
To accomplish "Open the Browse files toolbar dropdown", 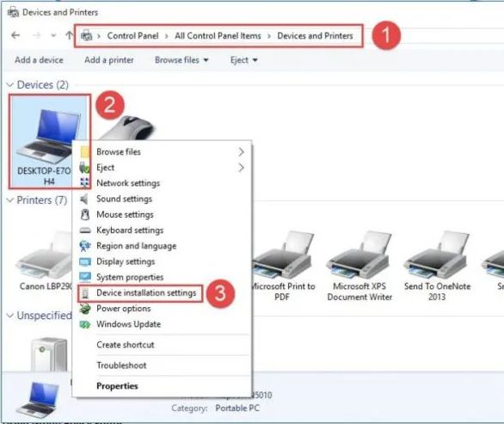I will point(181,60).
